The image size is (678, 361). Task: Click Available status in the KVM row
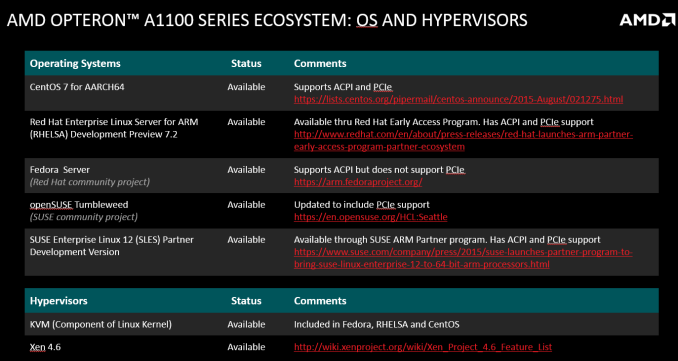[x=246, y=324]
